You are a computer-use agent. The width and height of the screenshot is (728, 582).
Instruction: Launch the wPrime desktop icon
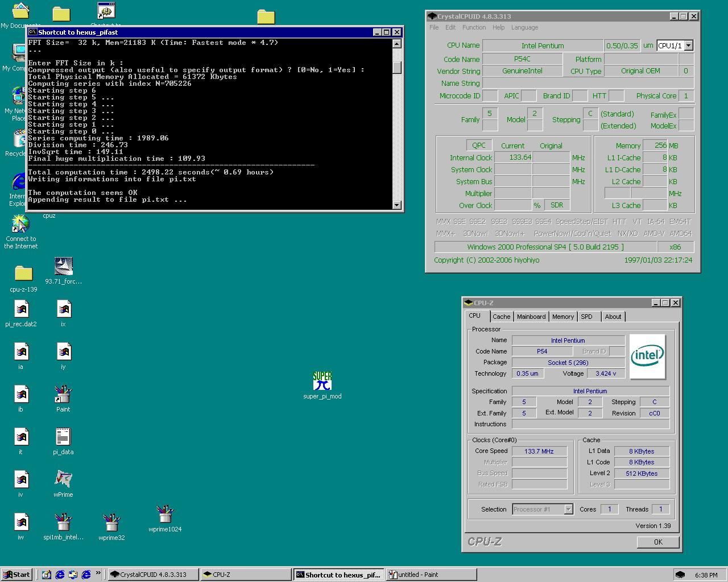coord(63,484)
